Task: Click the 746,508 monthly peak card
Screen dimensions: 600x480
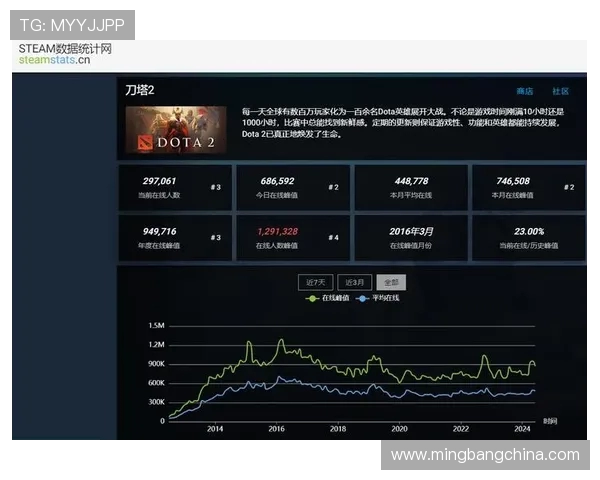Action: 527,187
